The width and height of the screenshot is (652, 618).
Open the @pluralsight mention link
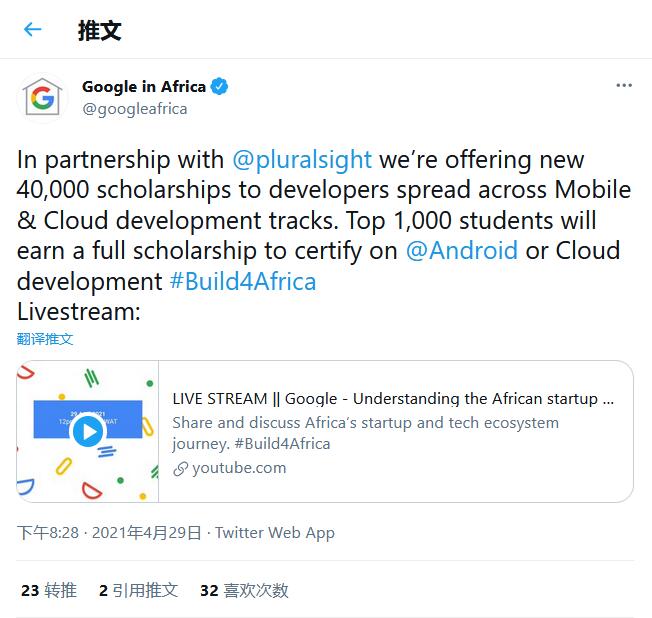tap(302, 160)
